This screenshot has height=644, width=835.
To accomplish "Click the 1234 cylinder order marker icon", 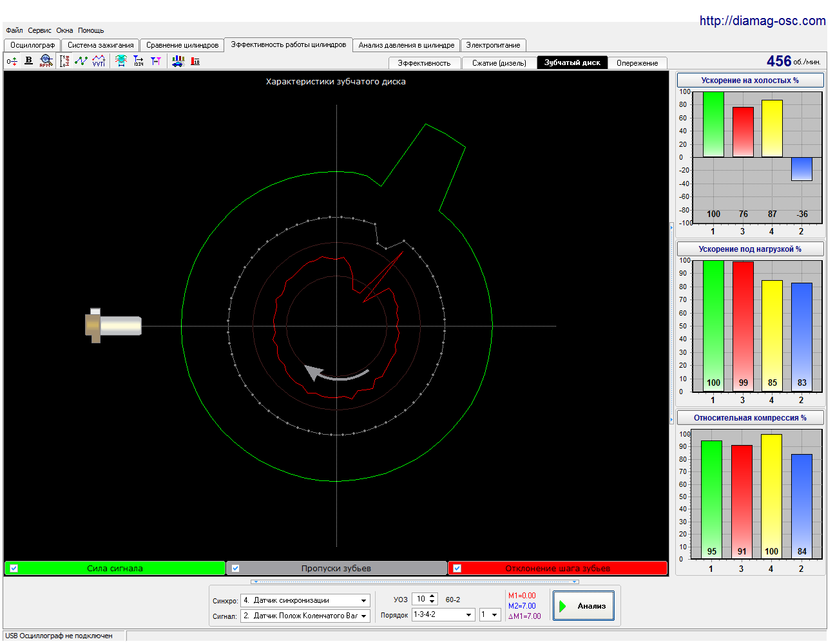I will coord(139,61).
